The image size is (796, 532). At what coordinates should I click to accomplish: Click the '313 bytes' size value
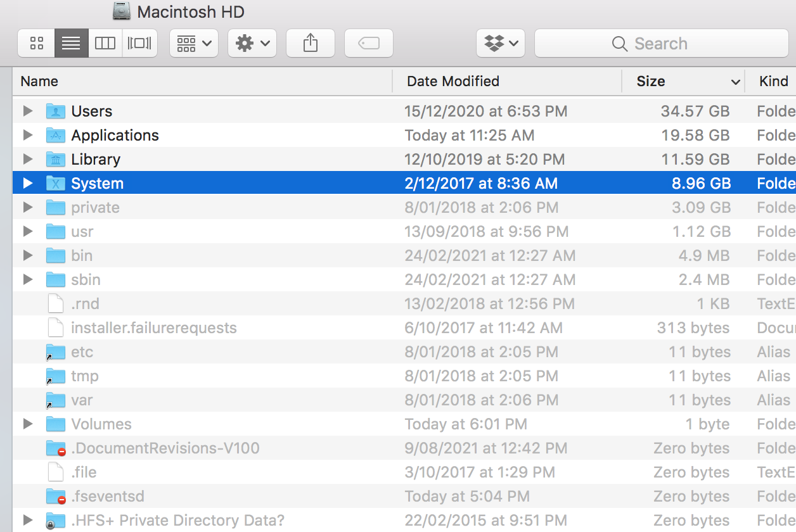693,328
